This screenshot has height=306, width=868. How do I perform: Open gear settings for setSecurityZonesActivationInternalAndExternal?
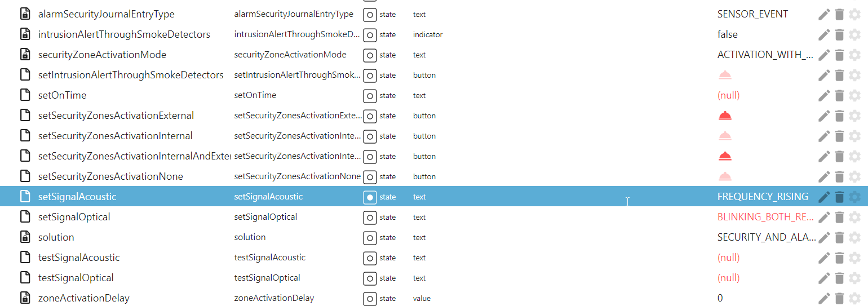tap(854, 156)
